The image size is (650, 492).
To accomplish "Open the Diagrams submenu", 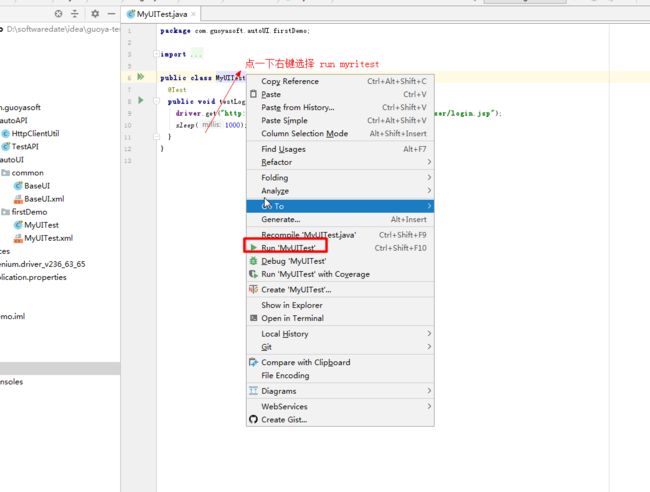I will 340,391.
